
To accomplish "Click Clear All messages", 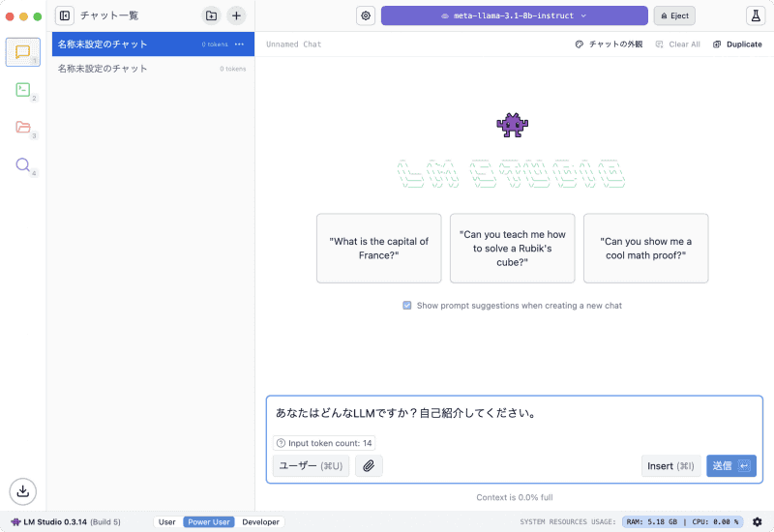I will [x=678, y=44].
